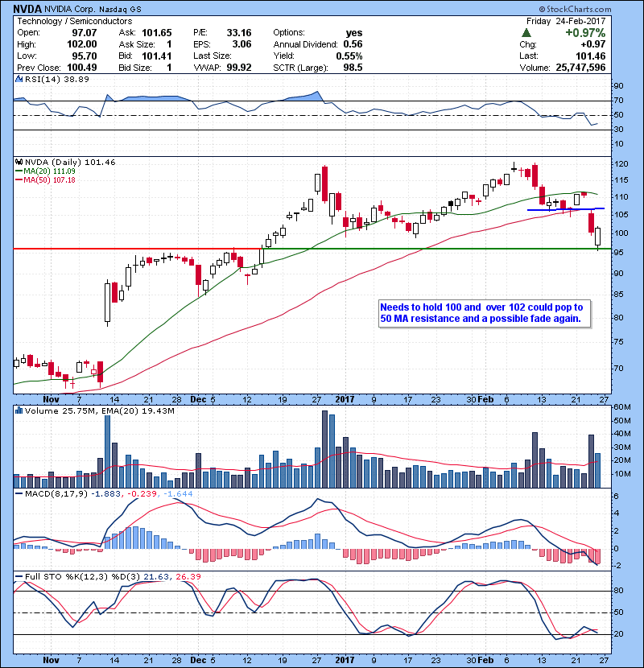644x668 pixels.
Task: Click the Yield value 0.55%
Action: tap(349, 56)
